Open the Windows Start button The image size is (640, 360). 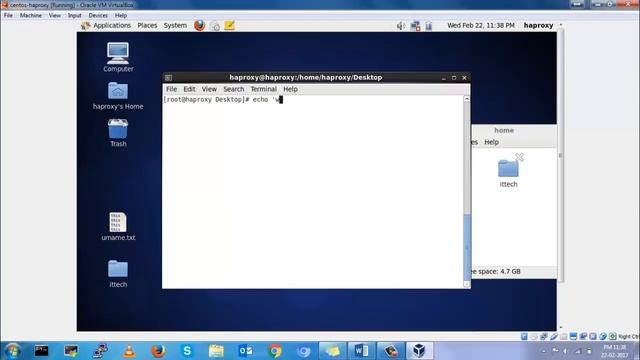pos(12,351)
